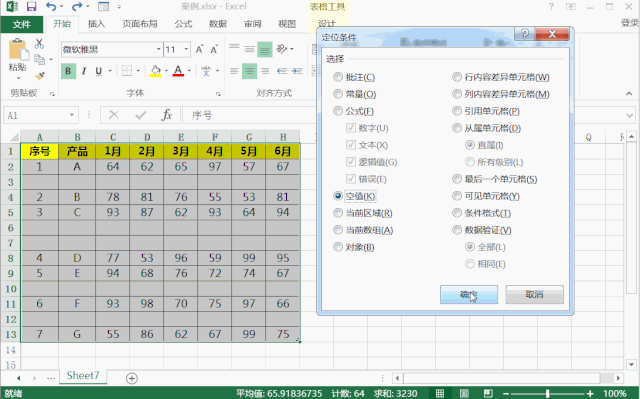This screenshot has height=399, width=640.
Task: Open the font name dropdown
Action: pos(159,49)
